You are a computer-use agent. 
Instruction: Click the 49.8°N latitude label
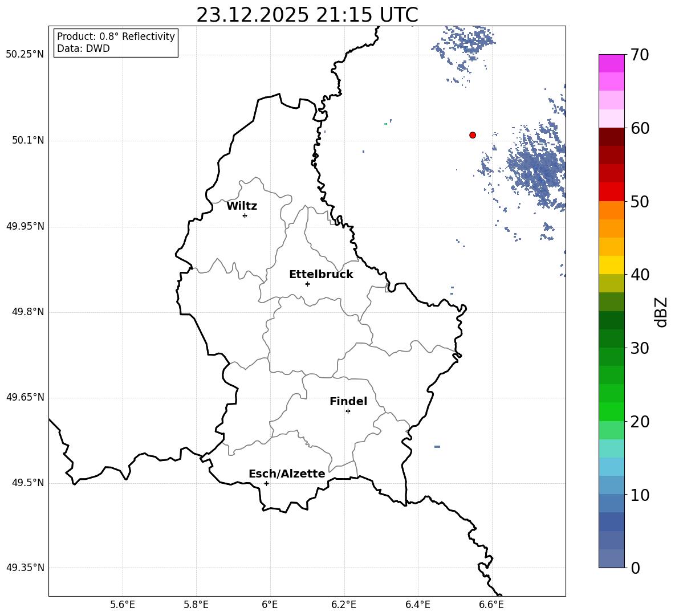(28, 312)
